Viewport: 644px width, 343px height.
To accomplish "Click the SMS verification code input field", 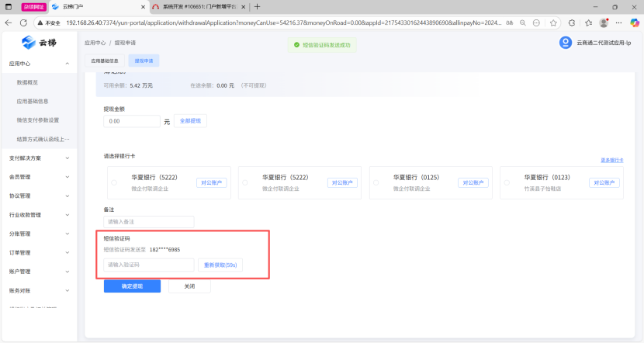I will pos(148,265).
